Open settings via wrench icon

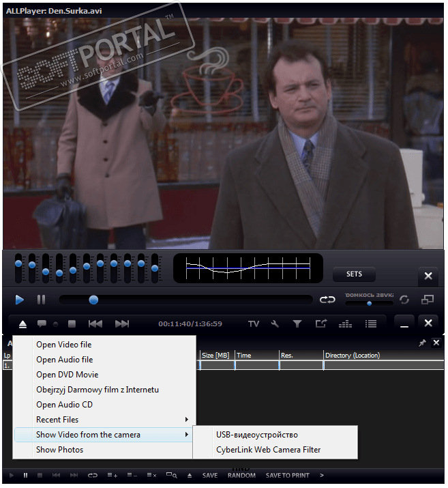tap(275, 325)
